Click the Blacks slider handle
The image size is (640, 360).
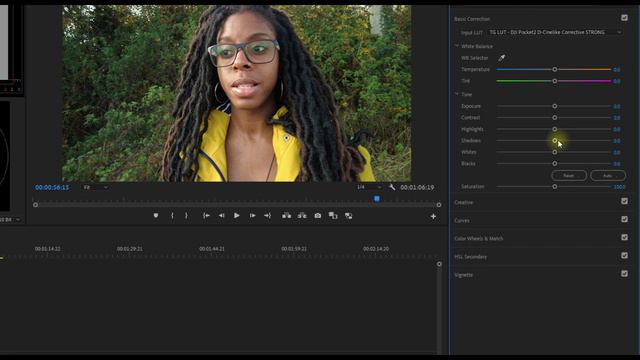(555, 163)
